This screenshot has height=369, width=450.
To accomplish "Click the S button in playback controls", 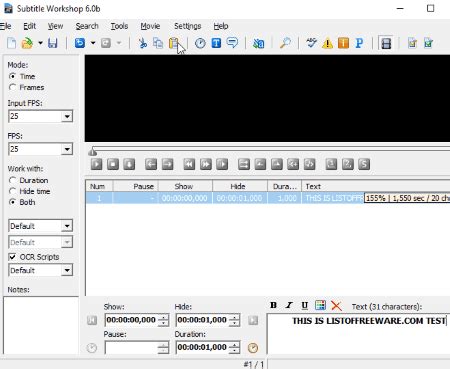I will (364, 164).
